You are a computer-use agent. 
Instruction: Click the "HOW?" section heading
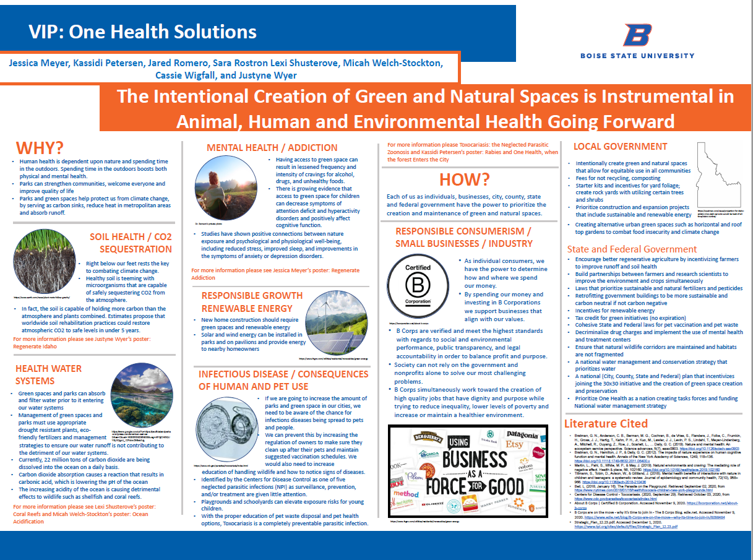point(465,179)
